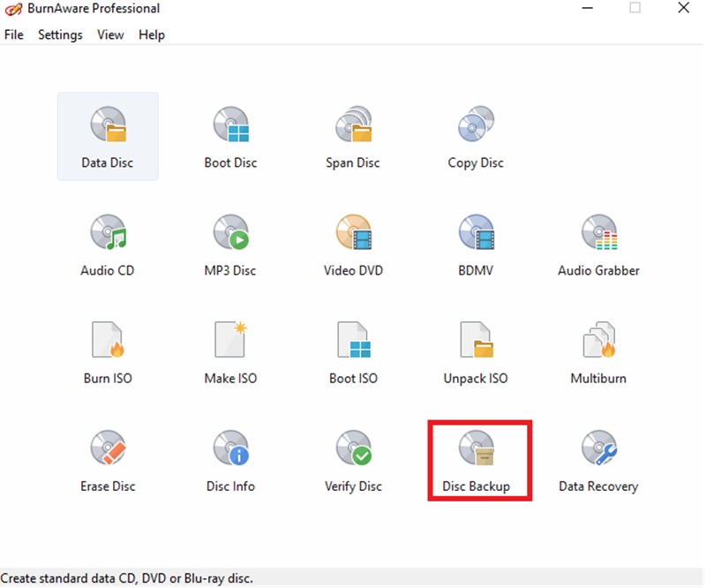Select the BDMV tool
This screenshot has width=706, height=588.
click(x=476, y=245)
